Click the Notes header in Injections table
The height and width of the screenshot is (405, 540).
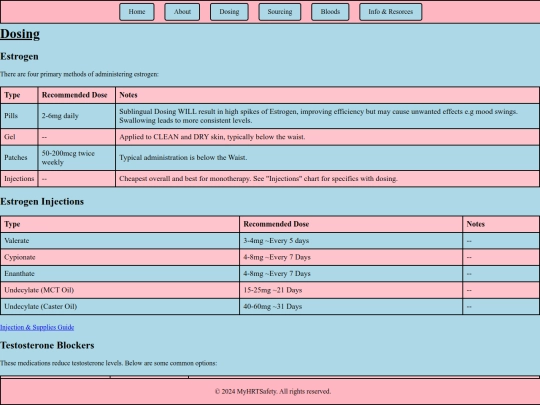tap(501, 224)
